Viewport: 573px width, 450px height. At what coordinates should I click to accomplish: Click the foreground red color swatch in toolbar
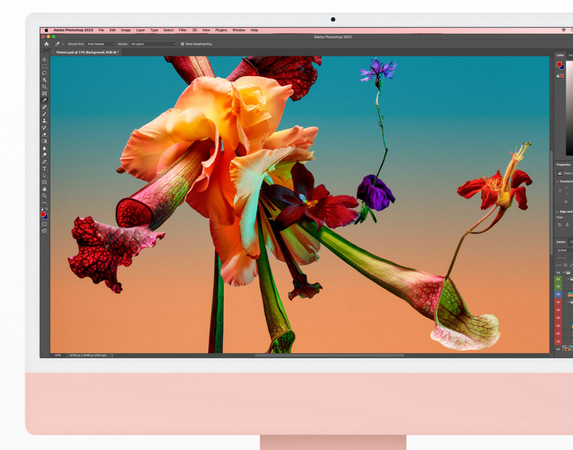pyautogui.click(x=43, y=214)
